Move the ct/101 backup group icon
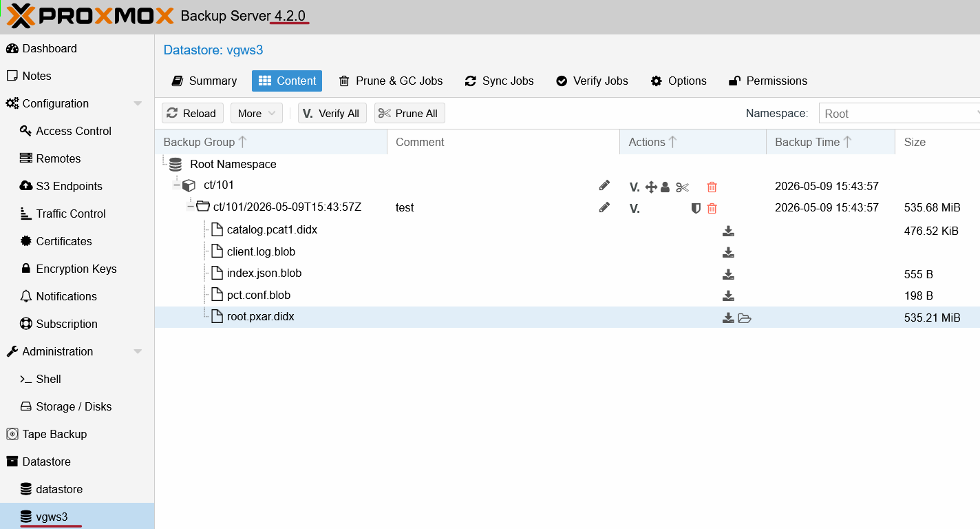 coord(651,187)
